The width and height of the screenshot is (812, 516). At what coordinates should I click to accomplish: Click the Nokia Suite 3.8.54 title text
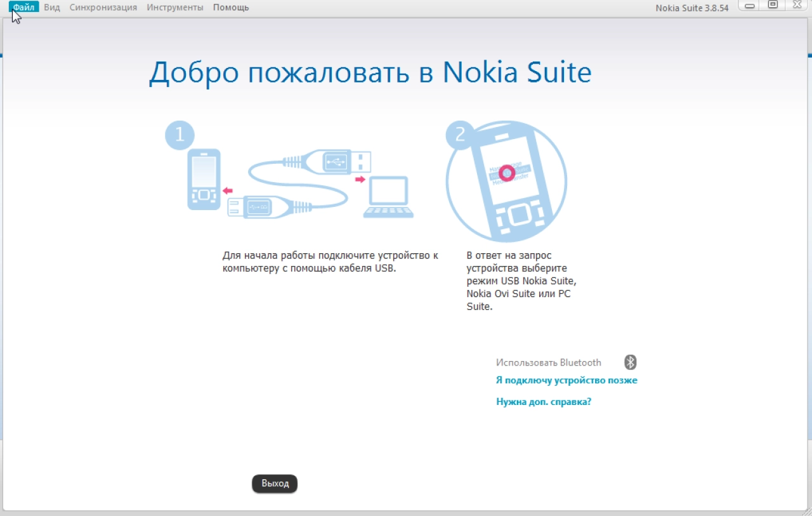pos(691,8)
